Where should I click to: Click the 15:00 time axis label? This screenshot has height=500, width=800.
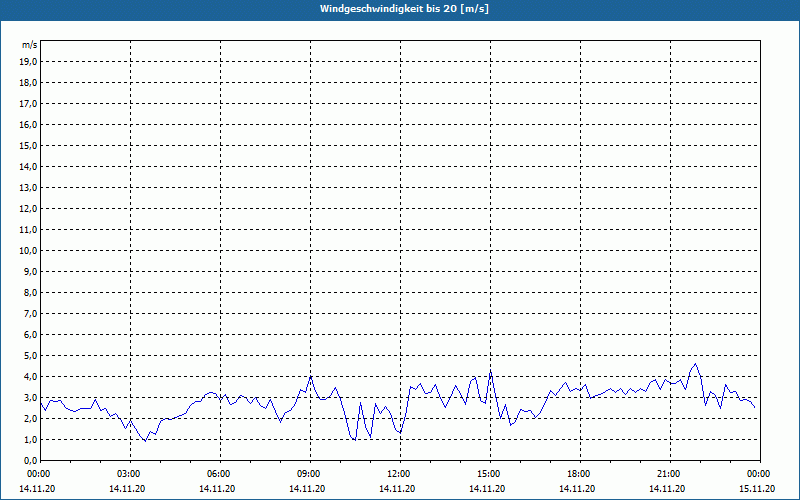(489, 474)
